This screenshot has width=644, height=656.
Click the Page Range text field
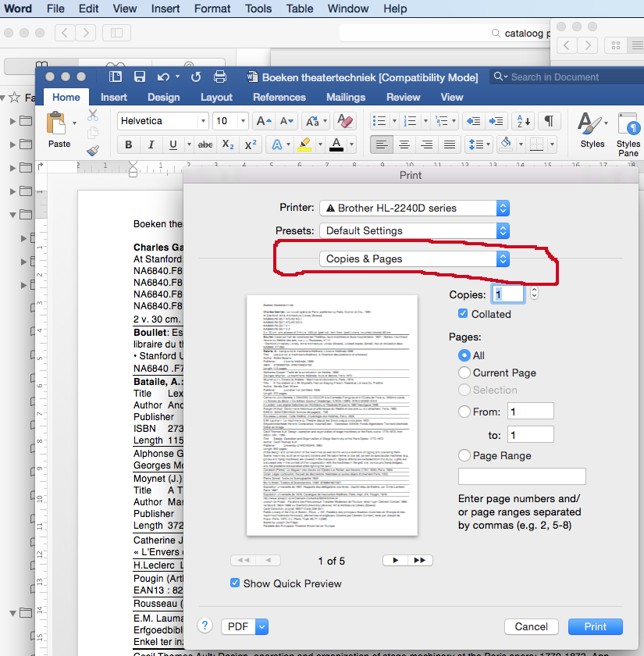coord(522,476)
